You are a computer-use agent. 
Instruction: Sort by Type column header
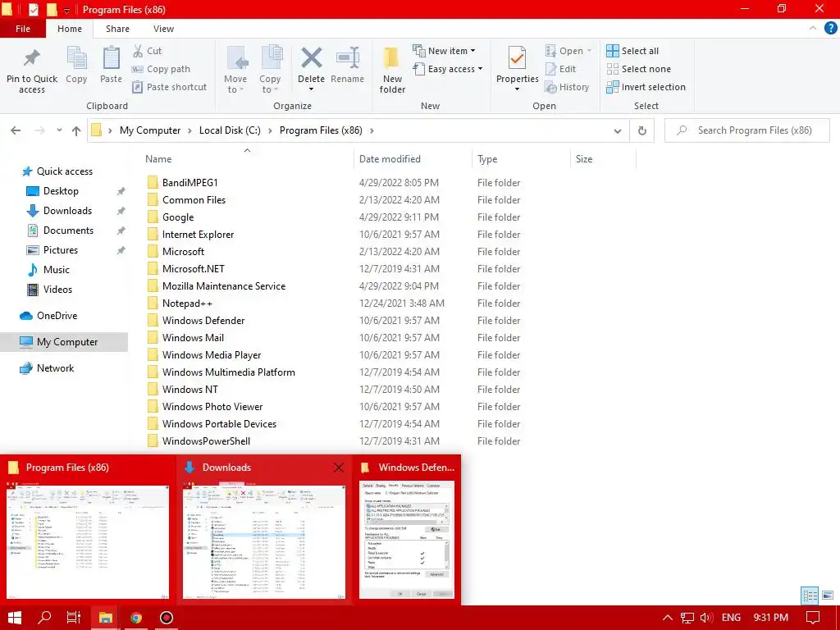(521, 159)
